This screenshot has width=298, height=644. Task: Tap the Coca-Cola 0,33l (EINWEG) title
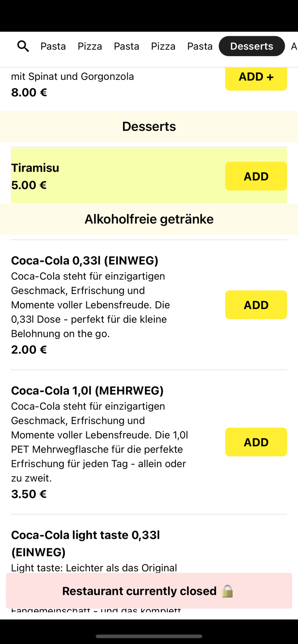point(85,260)
